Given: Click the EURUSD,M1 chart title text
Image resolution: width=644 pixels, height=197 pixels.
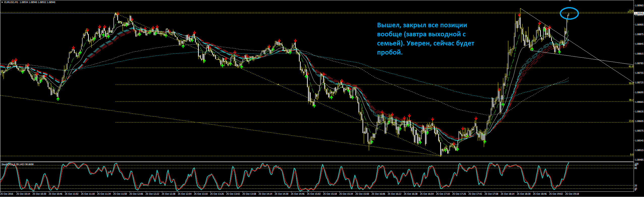Looking at the screenshot, I should tap(11, 2).
